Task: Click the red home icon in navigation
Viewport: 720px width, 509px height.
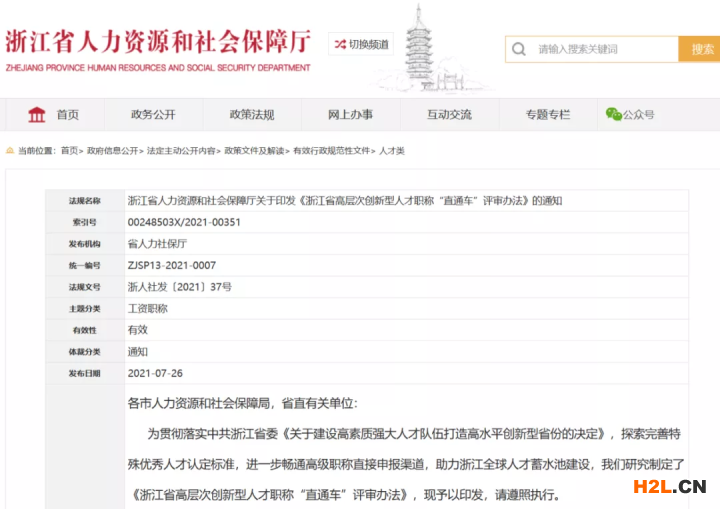Action: click(x=37, y=115)
